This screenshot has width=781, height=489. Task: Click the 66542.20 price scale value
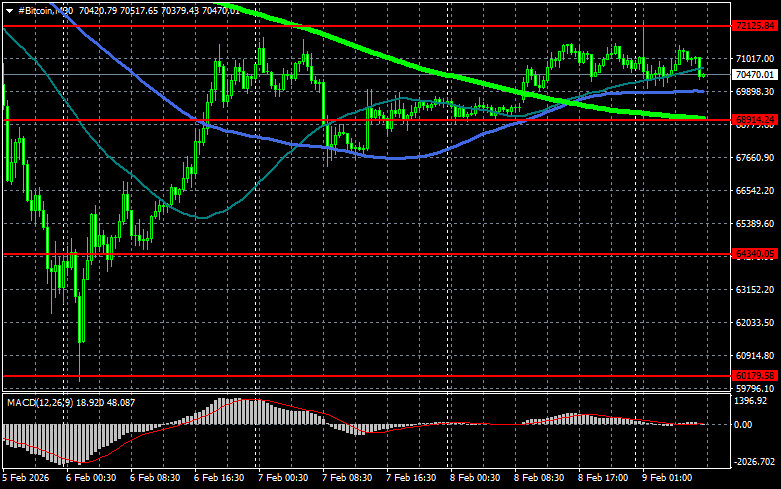pyautogui.click(x=755, y=191)
